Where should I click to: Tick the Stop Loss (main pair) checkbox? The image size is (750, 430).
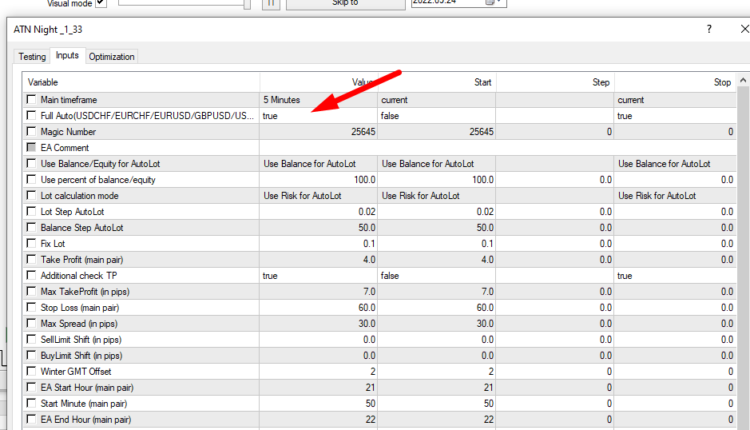click(32, 307)
